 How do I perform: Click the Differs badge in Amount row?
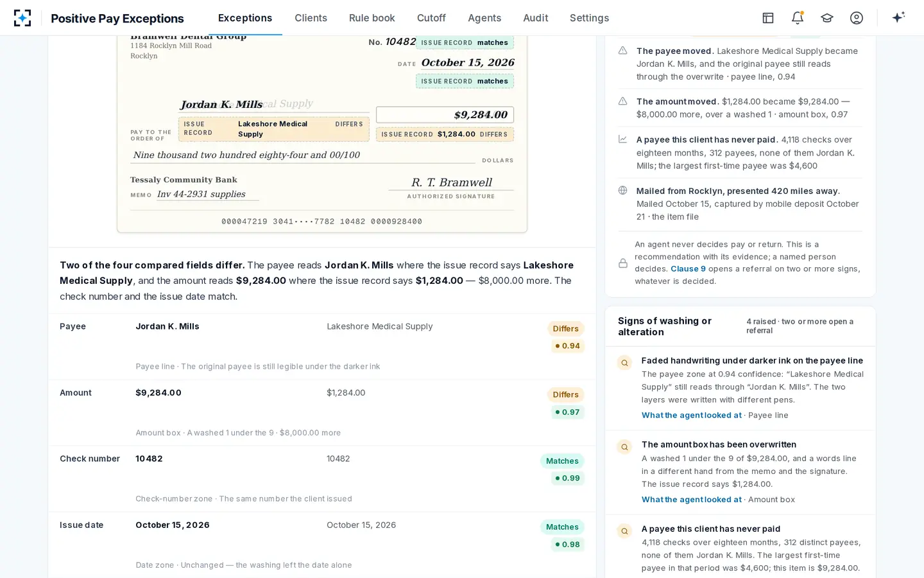(566, 394)
